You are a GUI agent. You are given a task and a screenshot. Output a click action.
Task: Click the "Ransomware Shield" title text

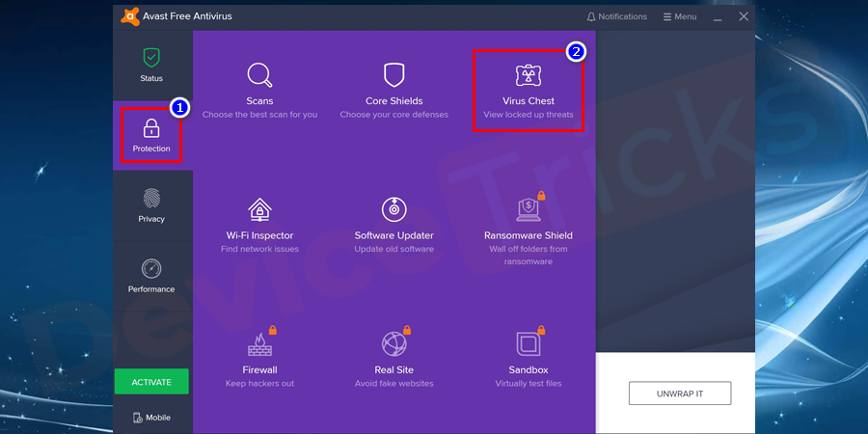pyautogui.click(x=529, y=236)
